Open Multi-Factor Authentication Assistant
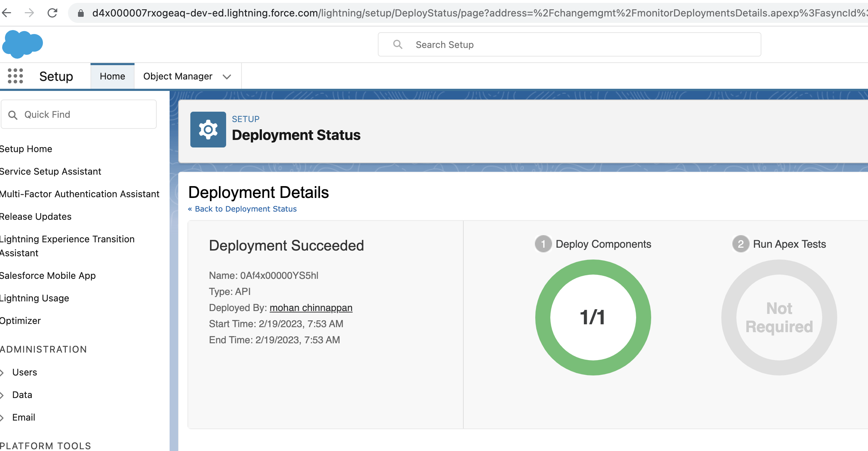Screen dimensions: 868x451 80,194
